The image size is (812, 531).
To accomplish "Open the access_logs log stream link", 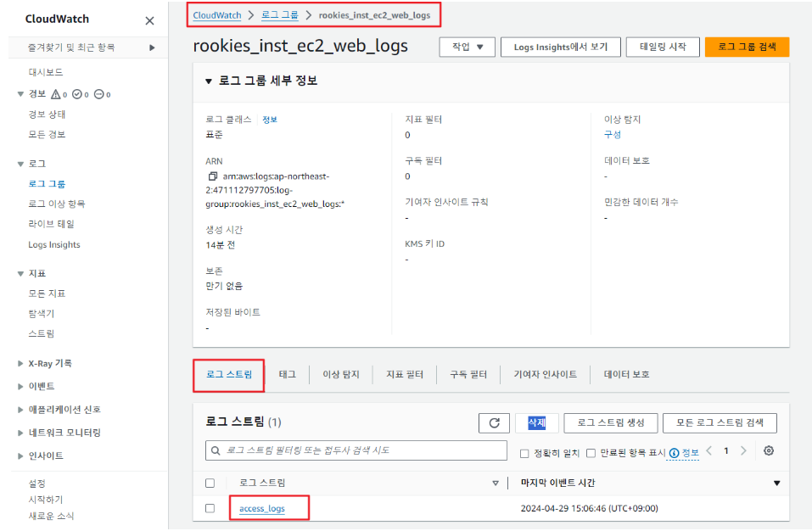I will (262, 509).
